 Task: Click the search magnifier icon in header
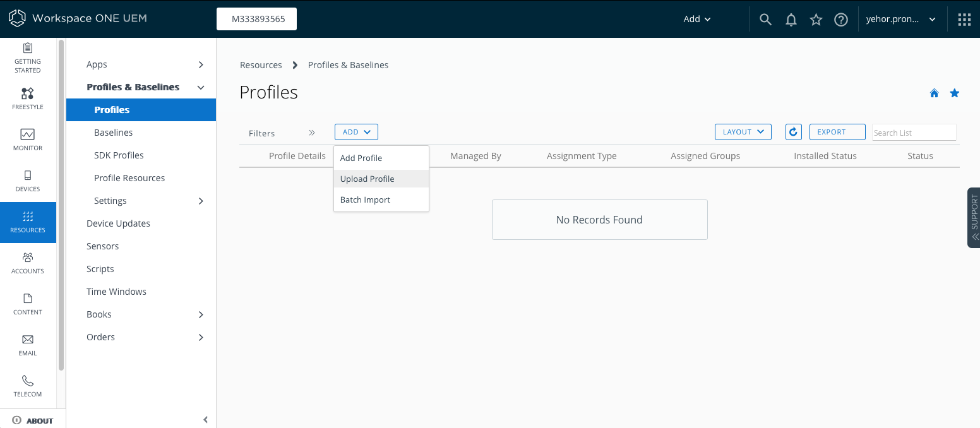point(765,19)
